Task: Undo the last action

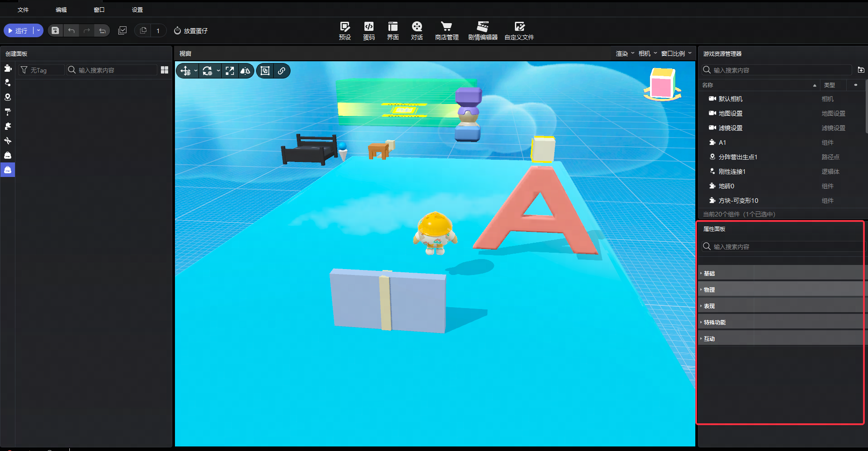Action: 71,30
